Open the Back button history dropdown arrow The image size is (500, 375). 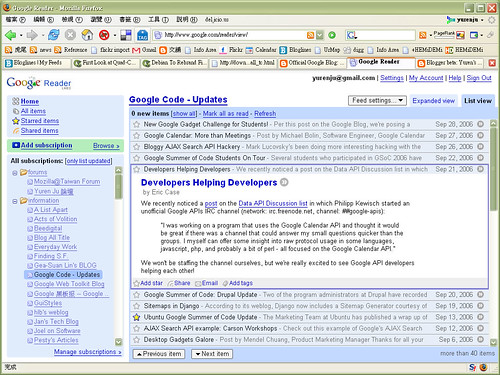[x=21, y=35]
